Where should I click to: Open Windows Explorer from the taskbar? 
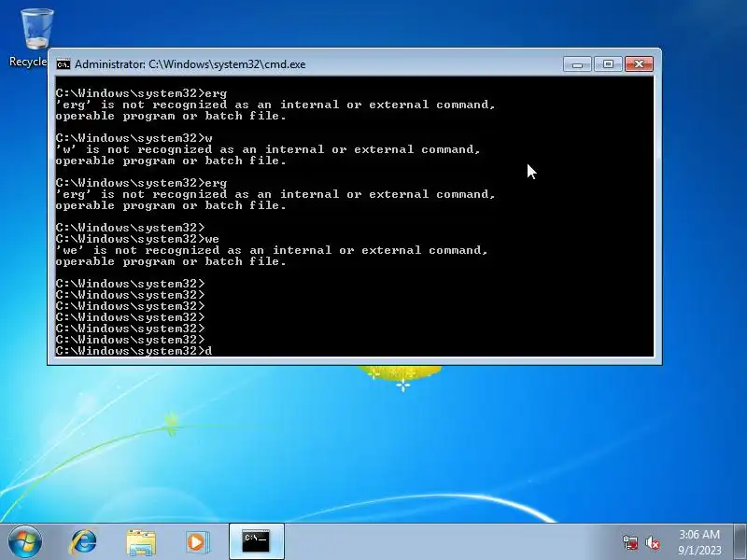click(141, 542)
